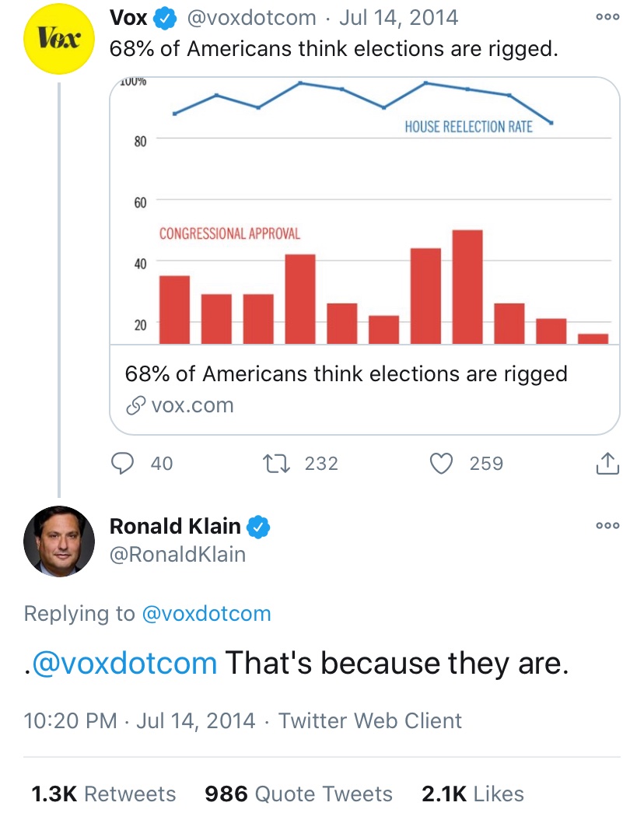644x827 pixels.
Task: Open more options on Ronald Klain's reply
Action: [607, 525]
